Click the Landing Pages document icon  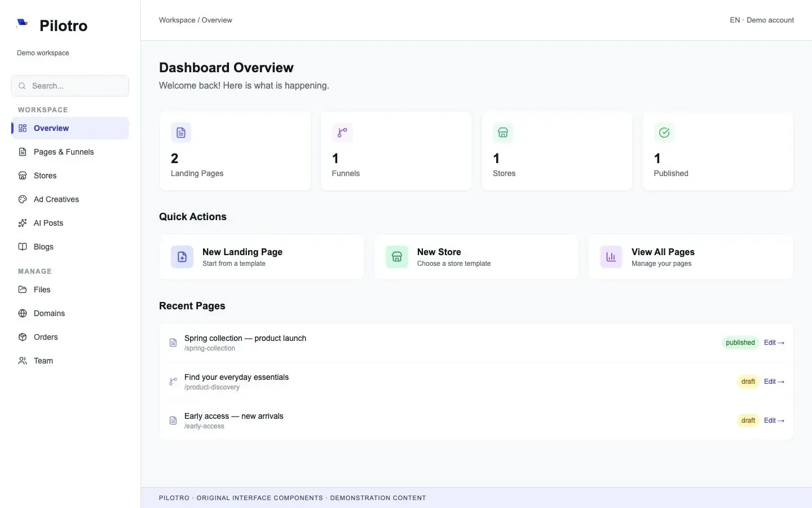(x=181, y=133)
